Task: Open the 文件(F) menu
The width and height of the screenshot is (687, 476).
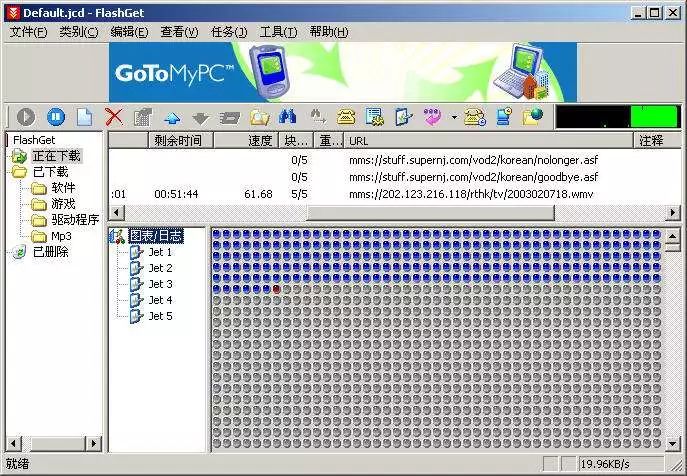Action: click(28, 32)
